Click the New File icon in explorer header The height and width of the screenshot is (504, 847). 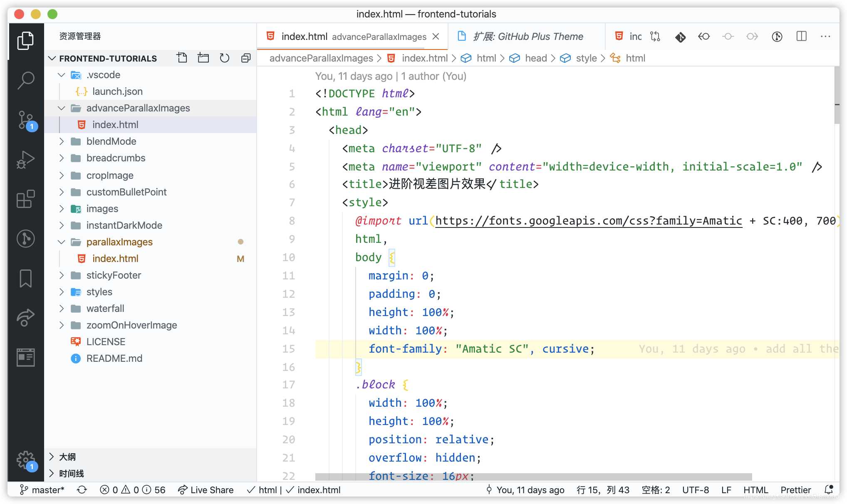(182, 58)
